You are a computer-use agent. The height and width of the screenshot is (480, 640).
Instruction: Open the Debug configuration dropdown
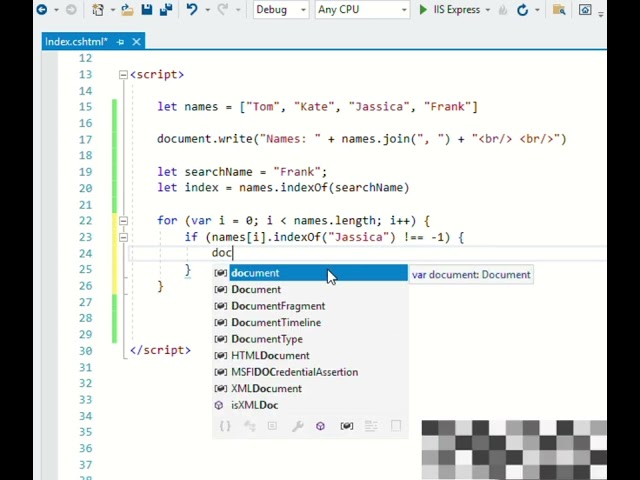[281, 9]
